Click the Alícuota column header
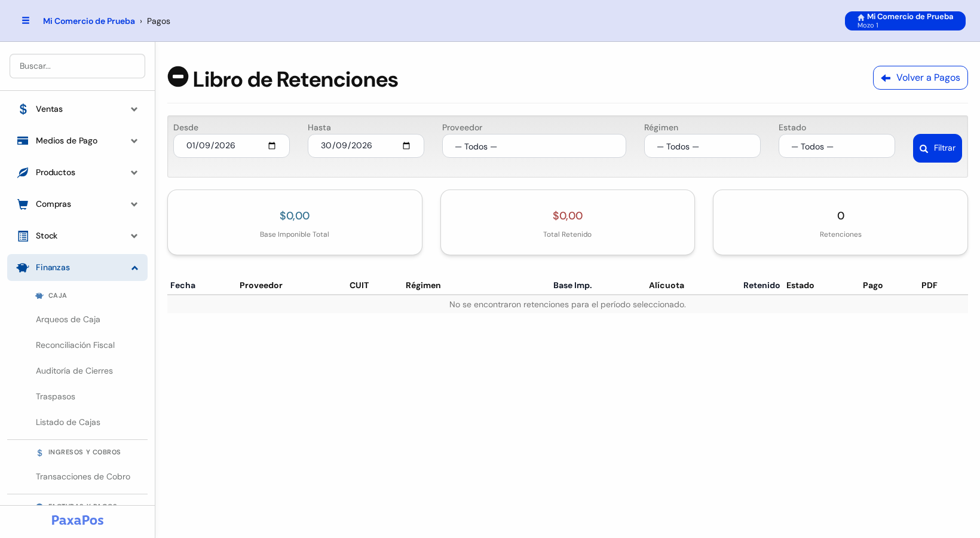The height and width of the screenshot is (538, 980). point(666,285)
